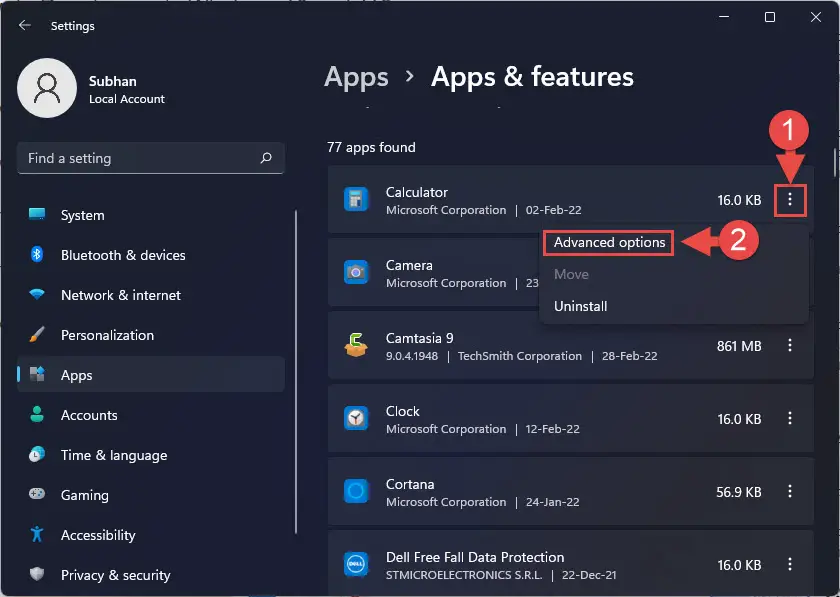Open the three-dot menu for Camtasia 9
The height and width of the screenshot is (597, 840).
[x=790, y=346]
